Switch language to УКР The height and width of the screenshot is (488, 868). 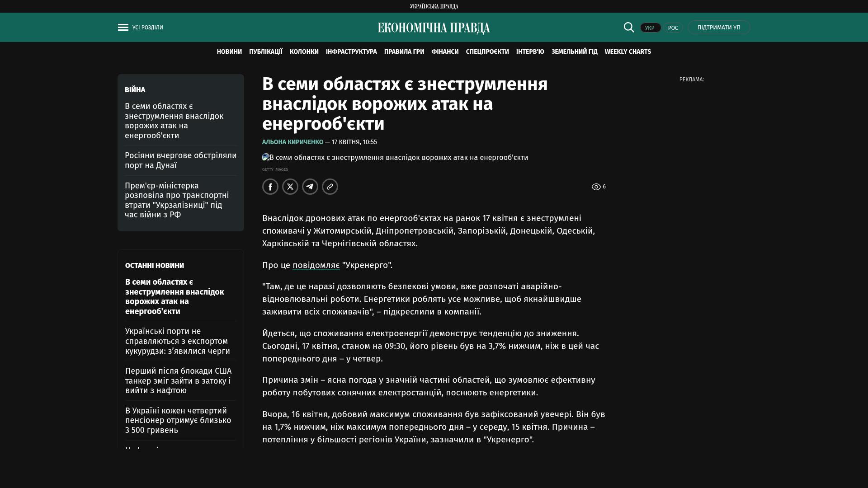pos(650,28)
